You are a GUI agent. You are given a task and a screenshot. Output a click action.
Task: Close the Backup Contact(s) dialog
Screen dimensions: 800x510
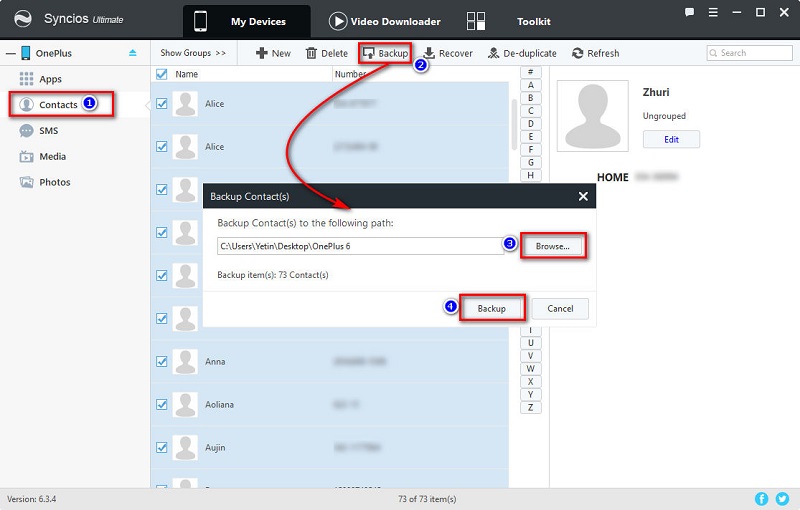click(583, 196)
